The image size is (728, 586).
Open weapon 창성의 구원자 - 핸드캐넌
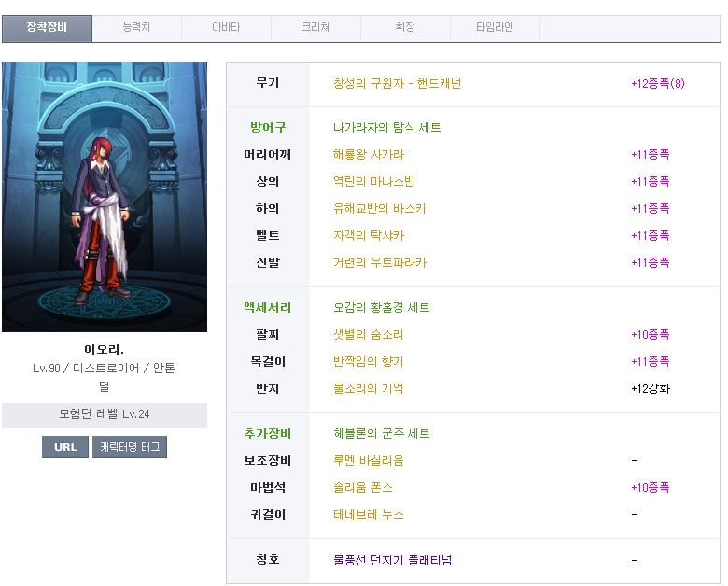click(x=397, y=83)
